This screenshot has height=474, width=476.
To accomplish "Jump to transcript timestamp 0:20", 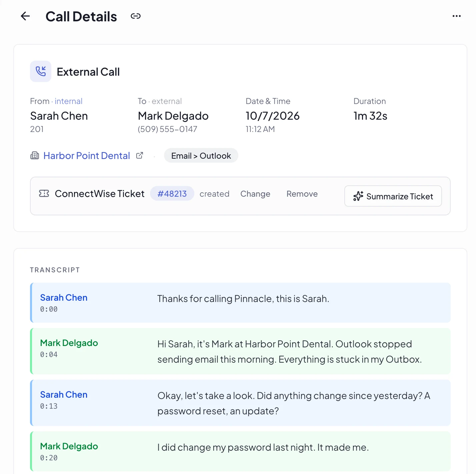I will click(x=49, y=458).
